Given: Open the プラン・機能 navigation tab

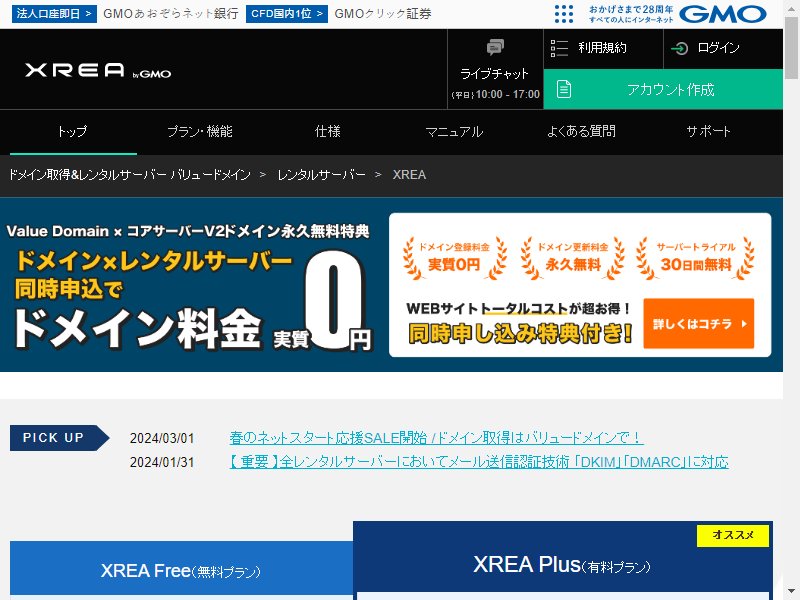Looking at the screenshot, I should pyautogui.click(x=200, y=132).
